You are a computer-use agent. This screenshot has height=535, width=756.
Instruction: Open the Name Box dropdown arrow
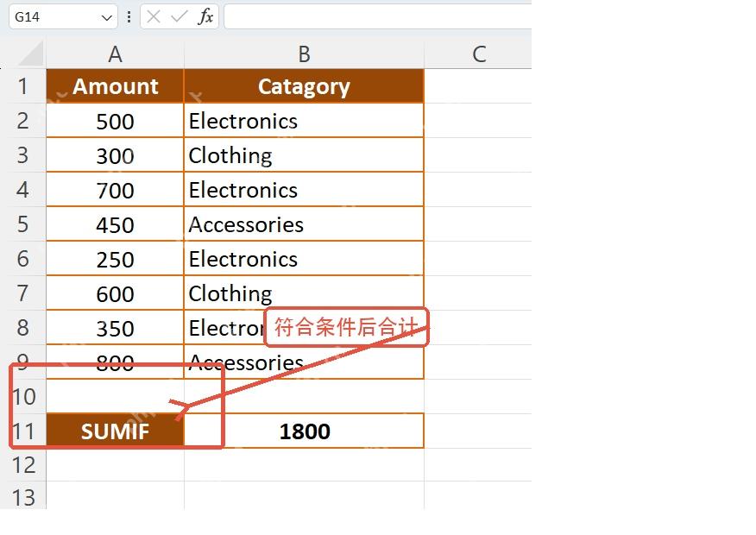(x=106, y=18)
